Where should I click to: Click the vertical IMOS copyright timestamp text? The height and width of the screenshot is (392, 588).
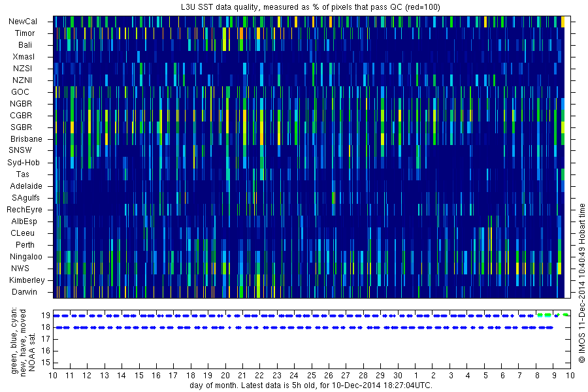(581, 283)
